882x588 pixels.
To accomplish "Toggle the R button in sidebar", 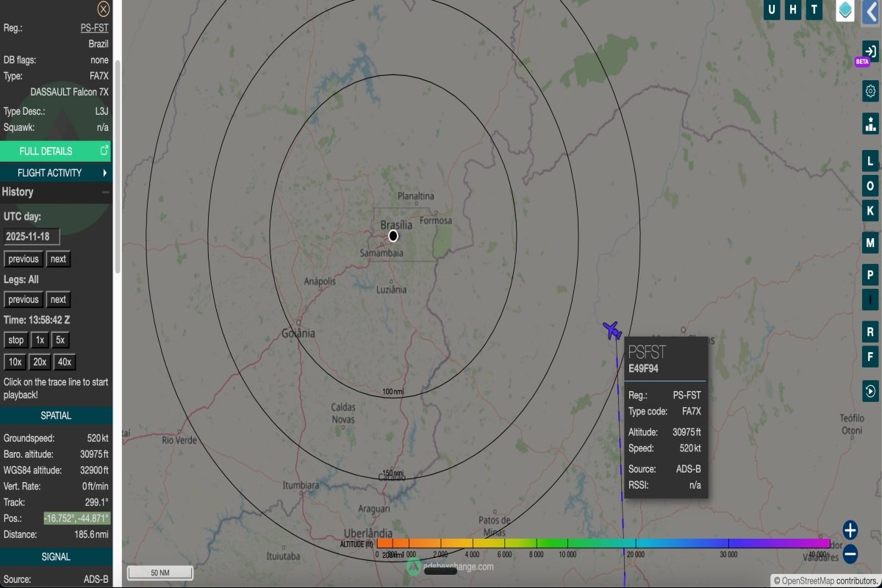I will 870,332.
